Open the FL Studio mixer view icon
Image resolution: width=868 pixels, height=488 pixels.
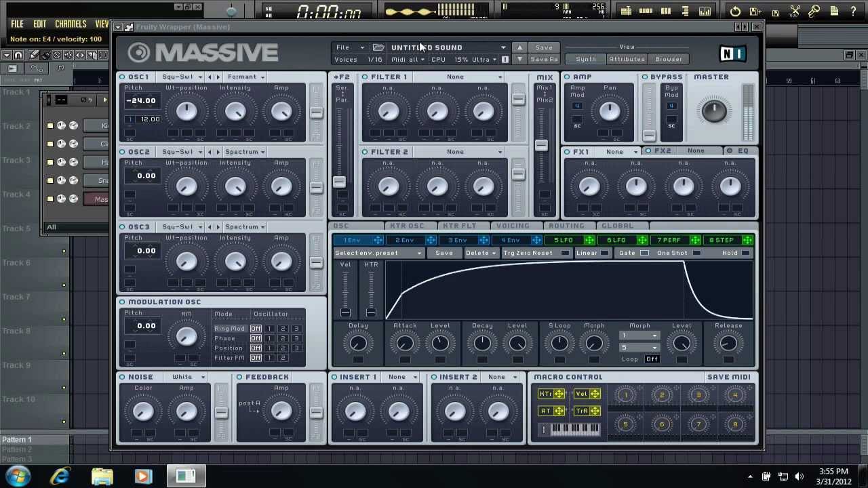point(705,11)
